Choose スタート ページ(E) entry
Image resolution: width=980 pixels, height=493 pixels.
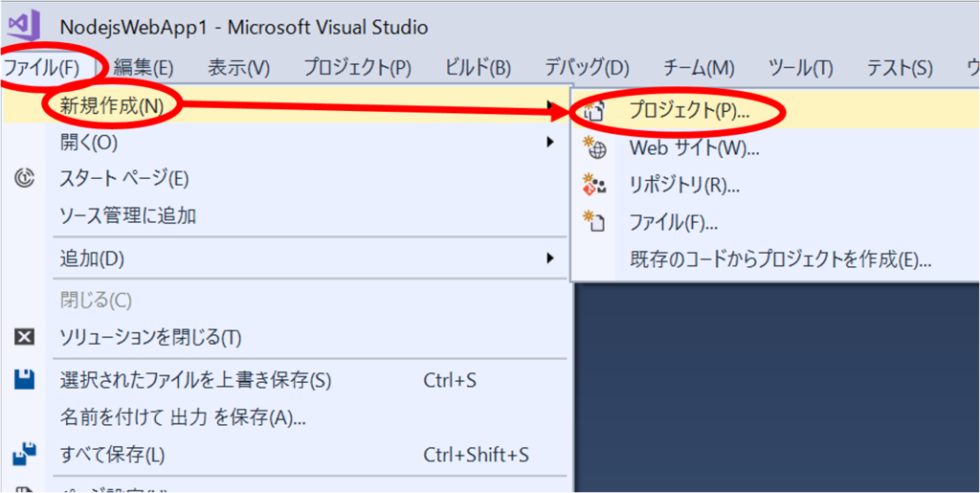click(286, 179)
